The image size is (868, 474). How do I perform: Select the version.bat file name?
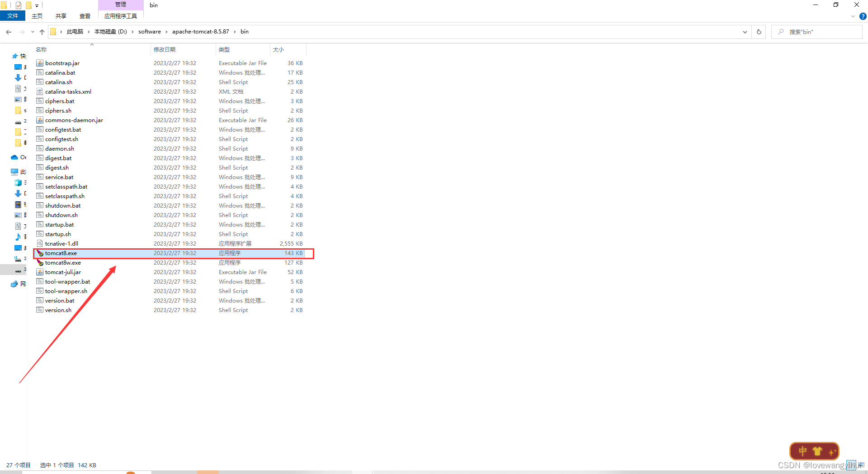click(x=60, y=300)
